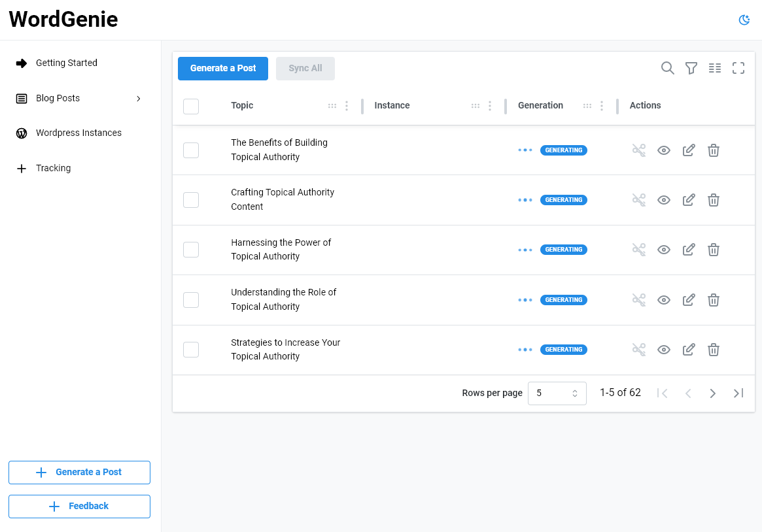The height and width of the screenshot is (532, 762).
Task: Preview 'Understanding the Role of Topical Authority' post
Action: [x=664, y=300]
